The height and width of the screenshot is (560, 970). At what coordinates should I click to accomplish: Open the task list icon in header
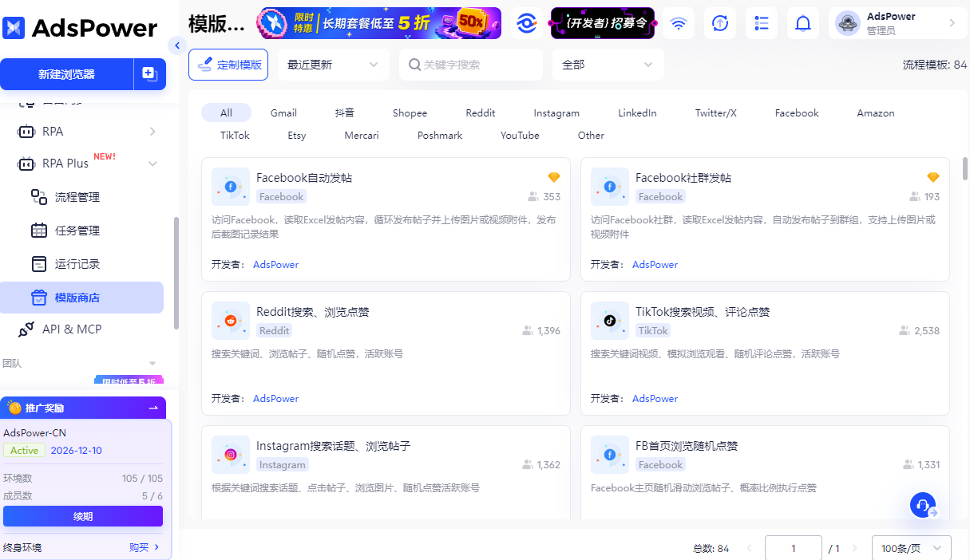[x=762, y=24]
